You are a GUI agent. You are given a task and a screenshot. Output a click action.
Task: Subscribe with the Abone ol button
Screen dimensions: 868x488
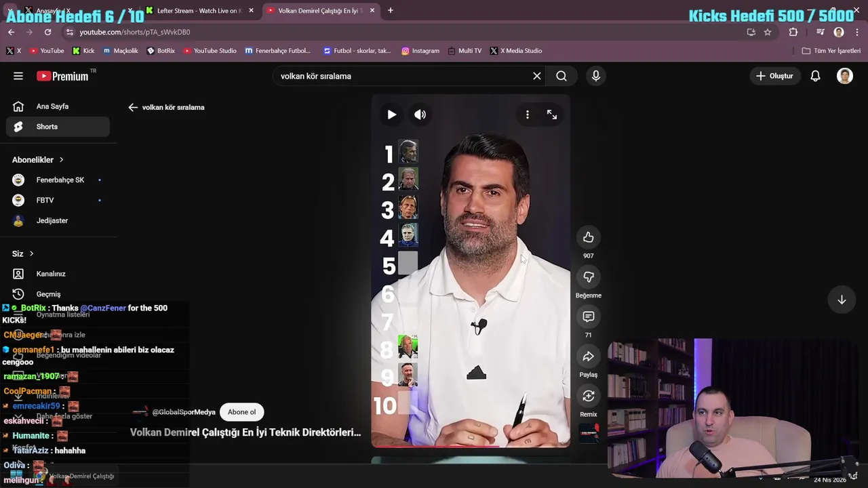242,412
